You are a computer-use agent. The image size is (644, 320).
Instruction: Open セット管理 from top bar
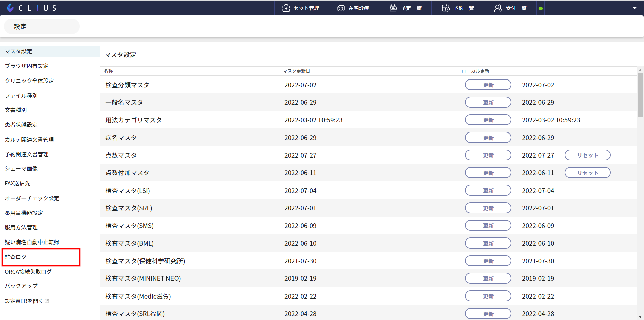tap(300, 8)
